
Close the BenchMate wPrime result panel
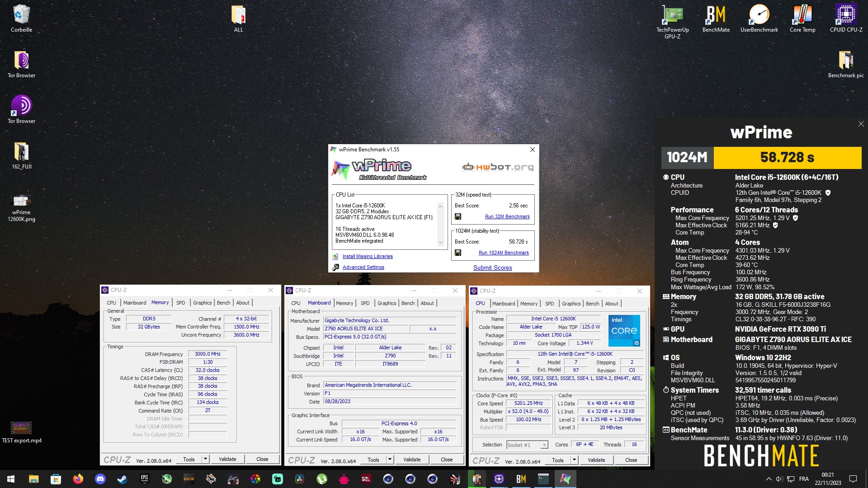[x=861, y=124]
